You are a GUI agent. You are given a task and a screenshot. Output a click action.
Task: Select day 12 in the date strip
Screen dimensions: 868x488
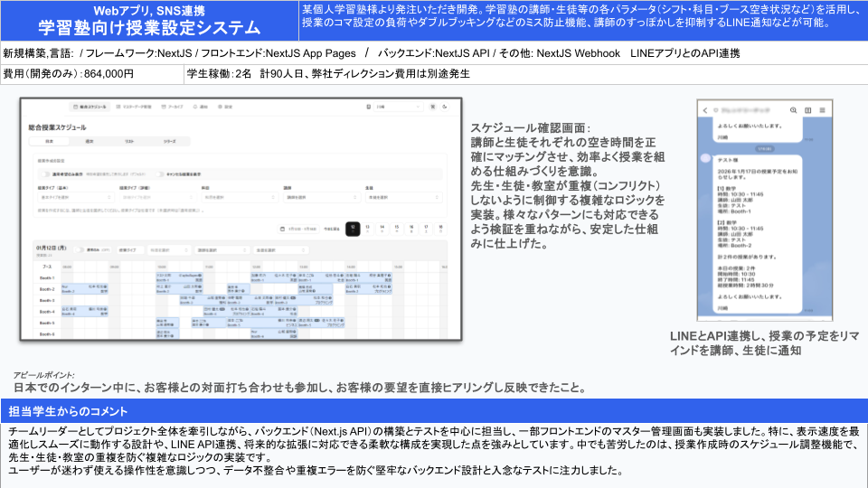point(353,229)
